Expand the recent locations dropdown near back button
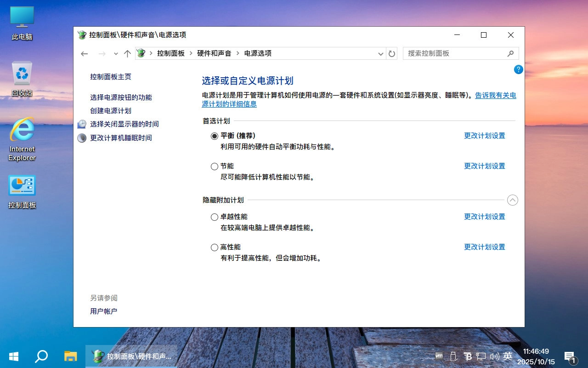Screen dimensions: 588x368 tap(115, 53)
